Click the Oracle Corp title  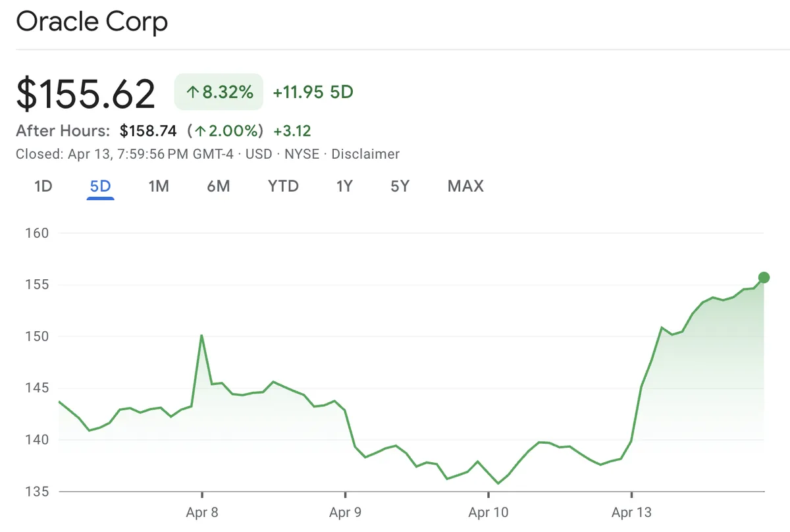[x=92, y=22]
